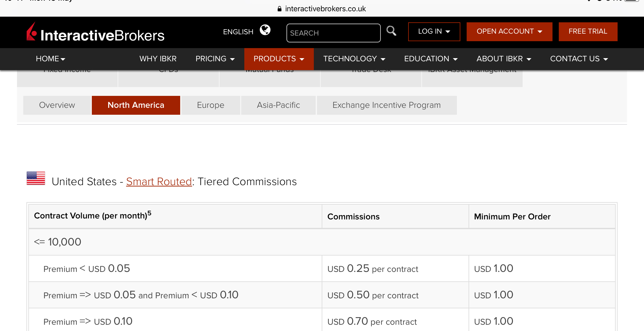
Task: Open the Exchange Incentive Program tab
Action: pyautogui.click(x=387, y=105)
